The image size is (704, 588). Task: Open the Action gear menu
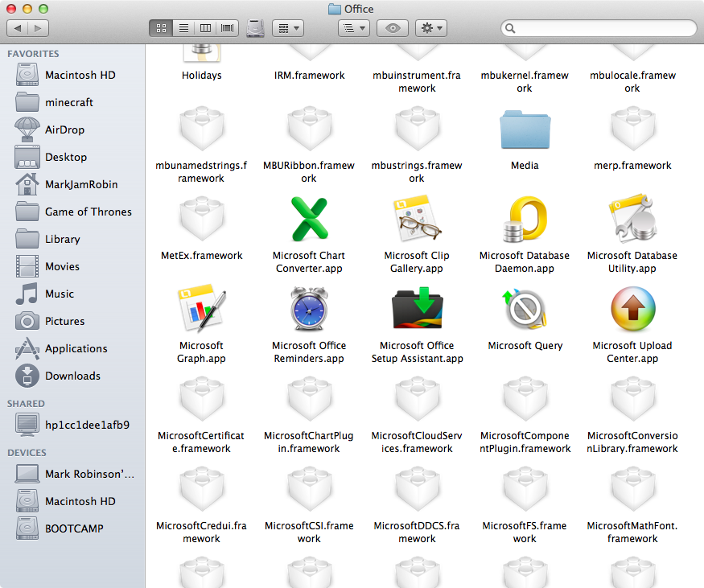coord(431,28)
